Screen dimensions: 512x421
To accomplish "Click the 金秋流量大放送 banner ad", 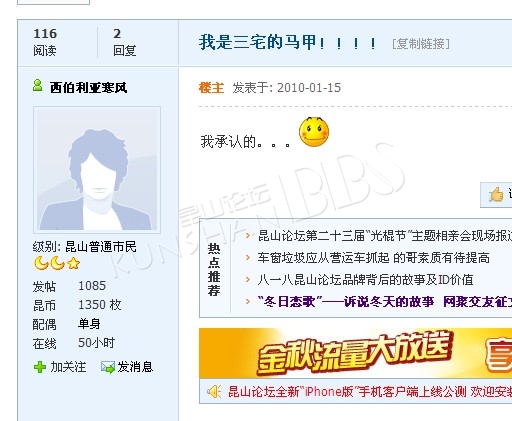I will 355,353.
